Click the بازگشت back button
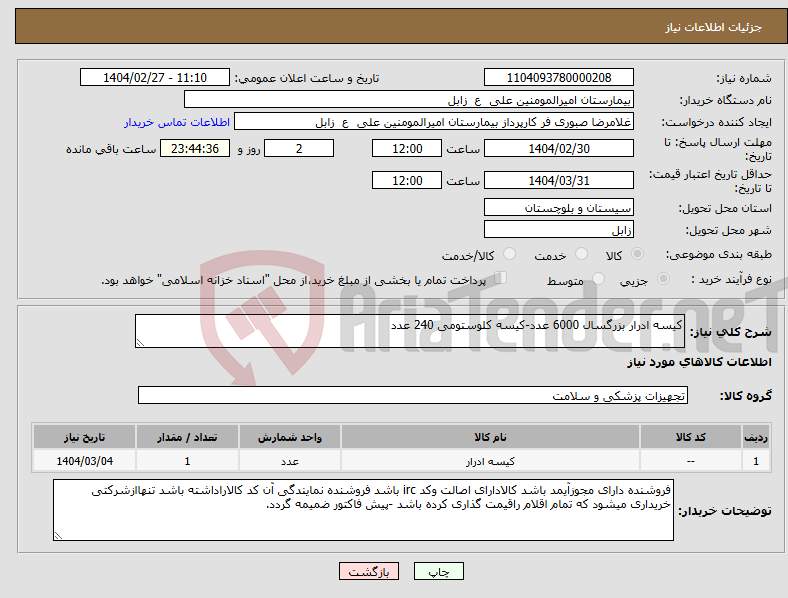788x598 pixels. coord(369,571)
